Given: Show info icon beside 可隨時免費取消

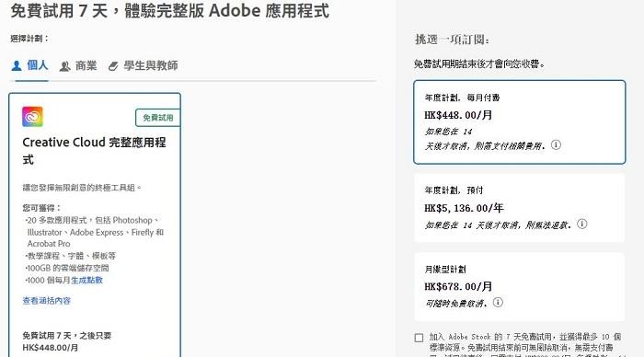Looking at the screenshot, I should 498,303.
